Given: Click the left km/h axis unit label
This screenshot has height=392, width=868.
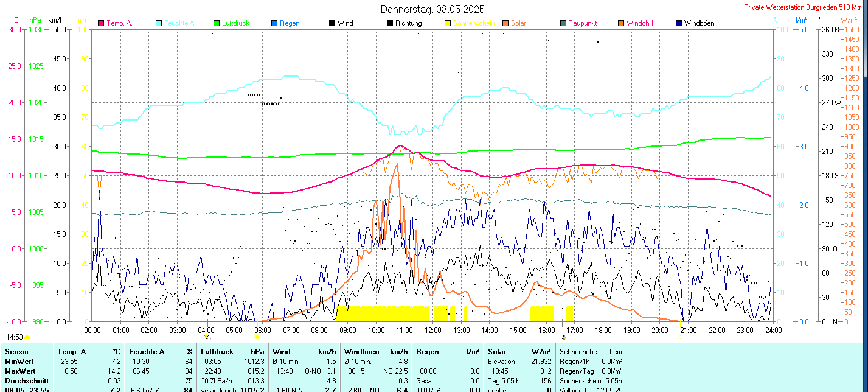Looking at the screenshot, I should (56, 20).
